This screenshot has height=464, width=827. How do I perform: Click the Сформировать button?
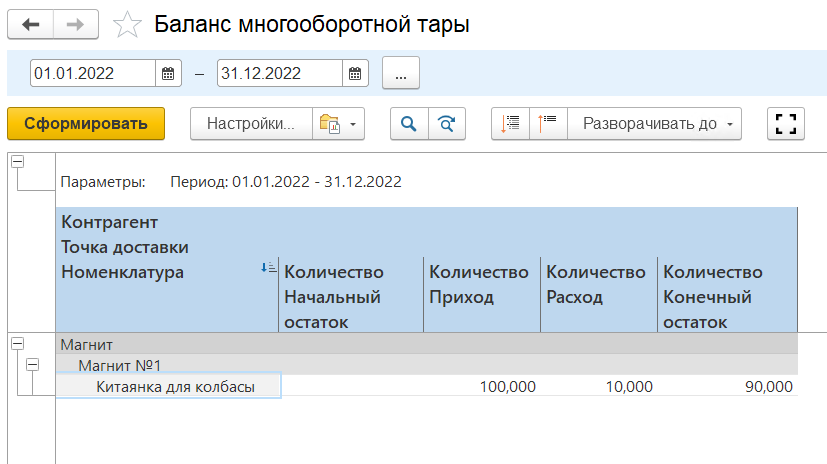[x=86, y=124]
